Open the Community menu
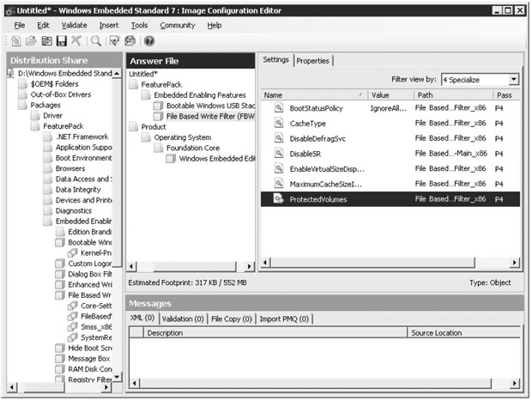This screenshot has height=401, width=532. click(178, 26)
